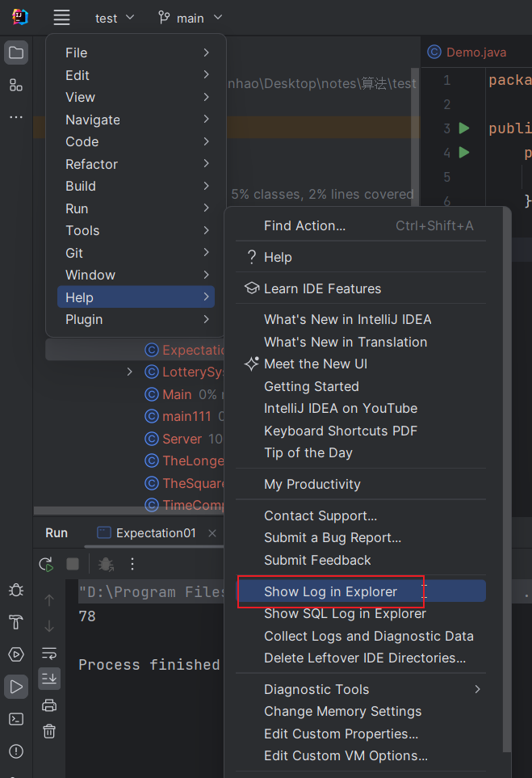The width and height of the screenshot is (532, 778).
Task: Open the Run toolbar more options dots
Action: (132, 564)
